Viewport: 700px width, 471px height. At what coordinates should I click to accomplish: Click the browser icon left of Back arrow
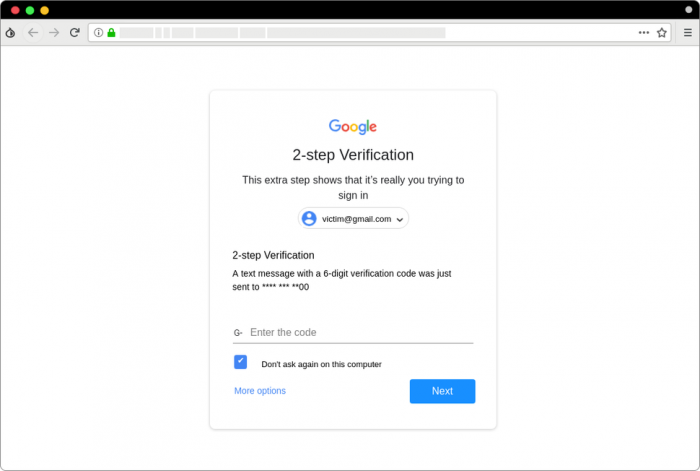coord(11,33)
